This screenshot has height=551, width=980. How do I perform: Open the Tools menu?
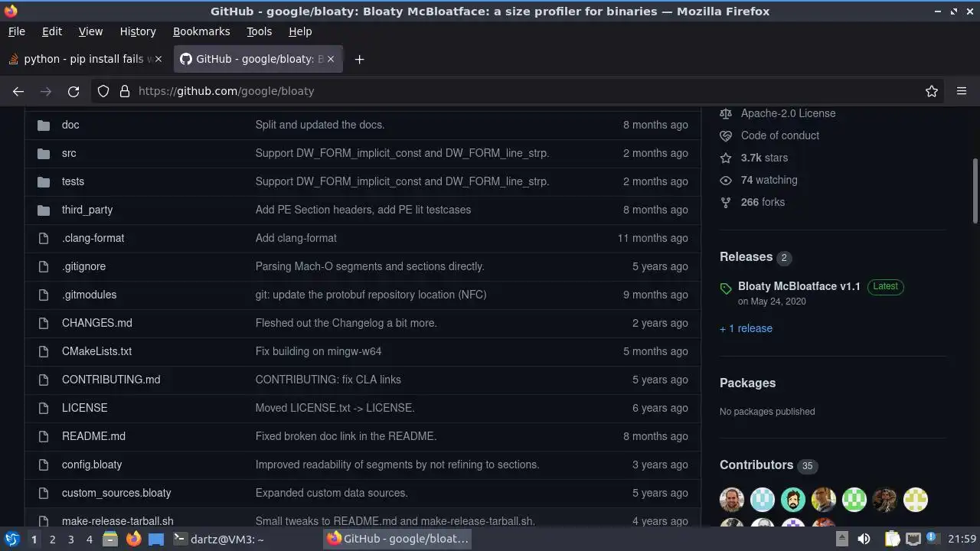259,31
